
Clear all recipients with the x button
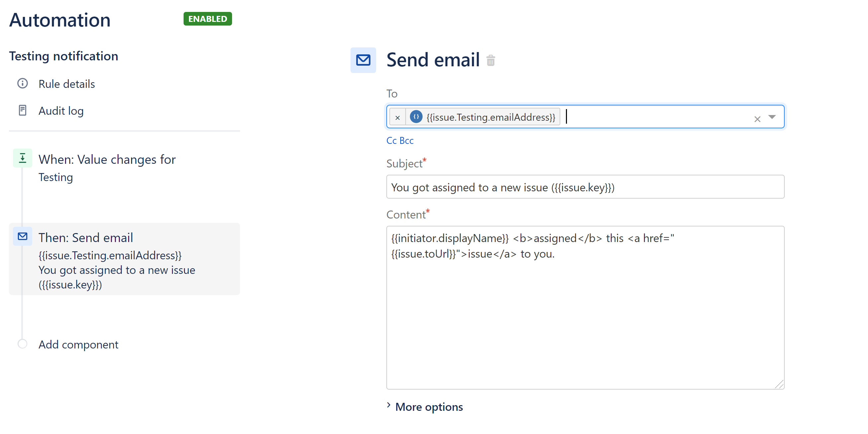(x=757, y=119)
